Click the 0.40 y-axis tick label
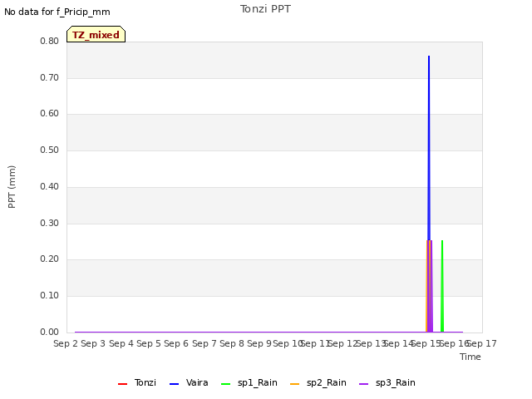 [50, 186]
